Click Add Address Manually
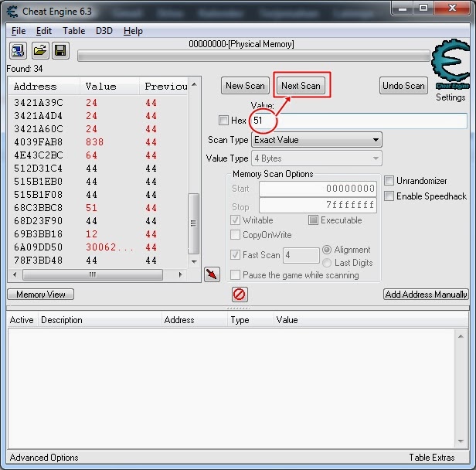 426,295
